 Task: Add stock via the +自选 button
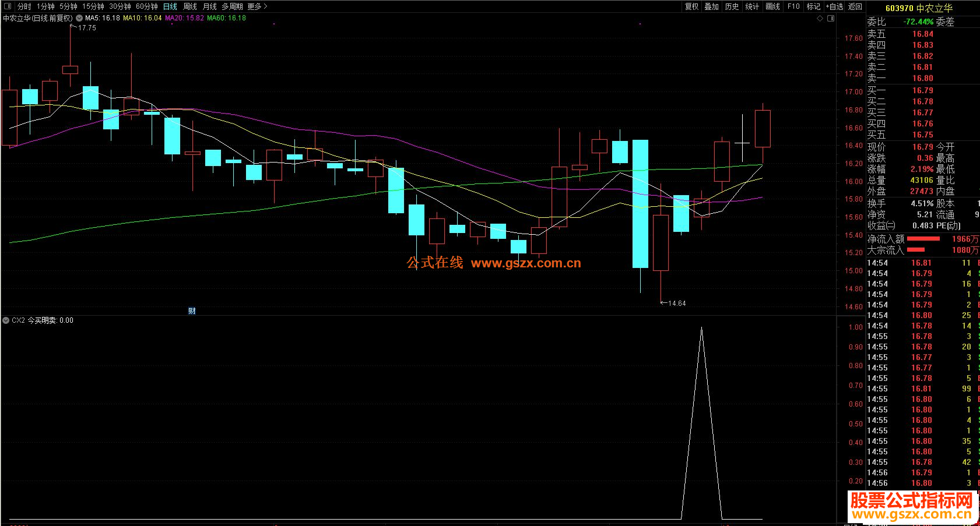[835, 6]
